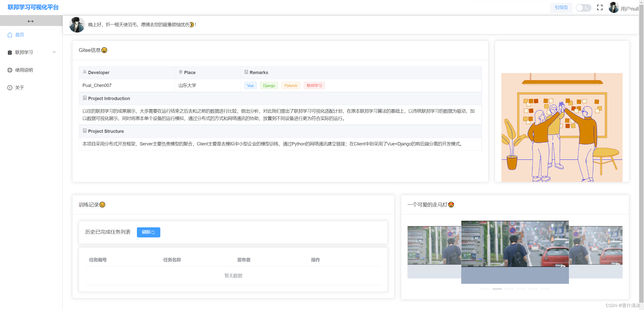The image size is (644, 310).
Task: Click the 首页 home icon
Action: (x=10, y=35)
